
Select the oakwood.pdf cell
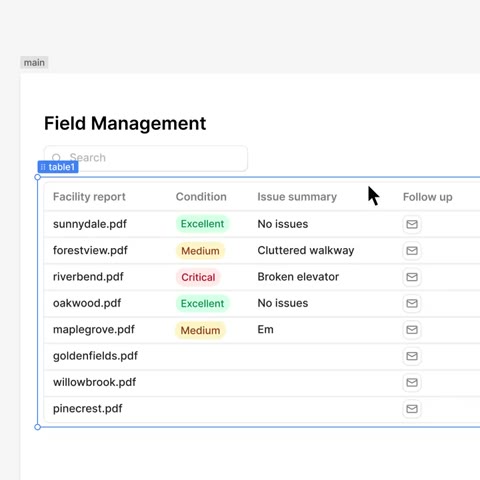click(87, 303)
